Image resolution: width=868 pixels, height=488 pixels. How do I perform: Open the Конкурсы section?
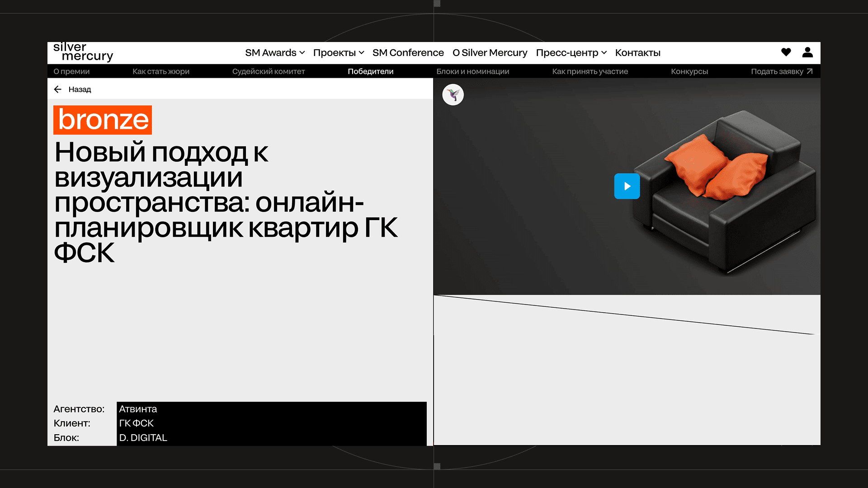pyautogui.click(x=689, y=71)
